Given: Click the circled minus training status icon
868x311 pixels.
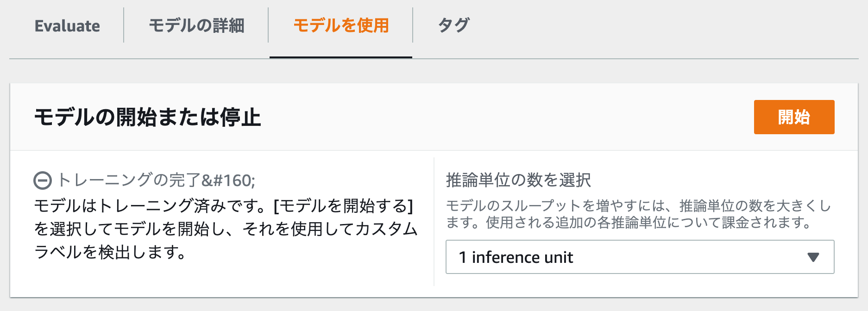Looking at the screenshot, I should [43, 180].
